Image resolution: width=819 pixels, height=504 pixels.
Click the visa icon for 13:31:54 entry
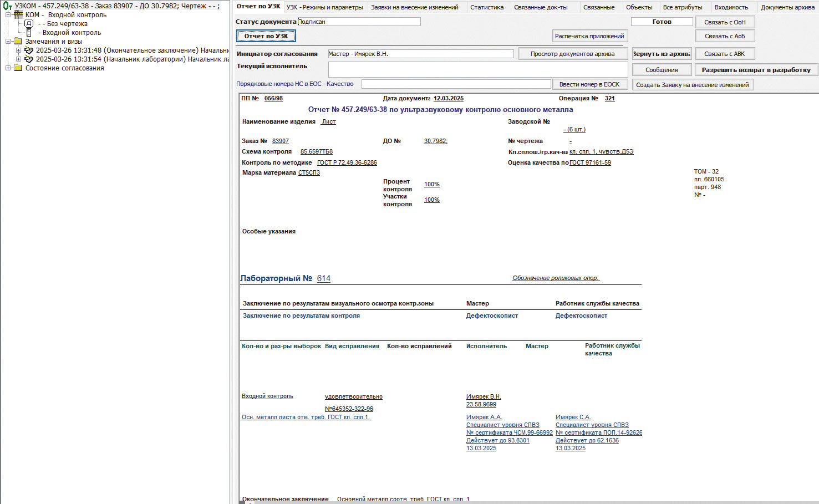coord(29,59)
